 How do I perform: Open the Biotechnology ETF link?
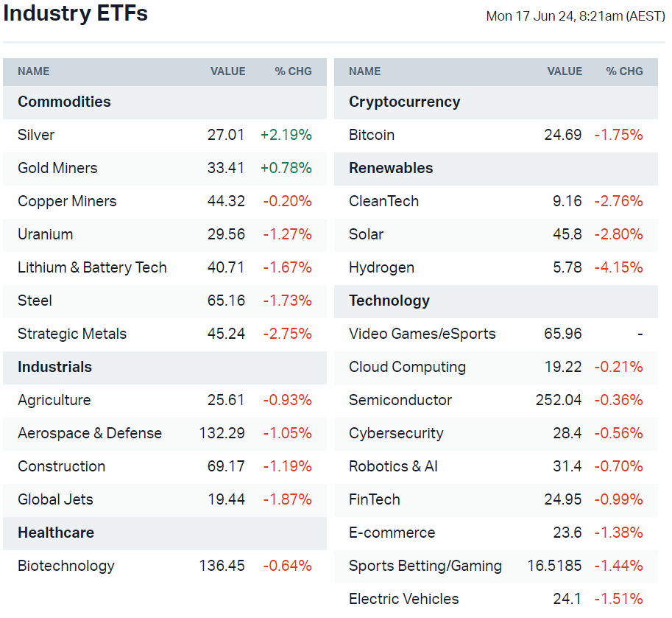[x=66, y=566]
